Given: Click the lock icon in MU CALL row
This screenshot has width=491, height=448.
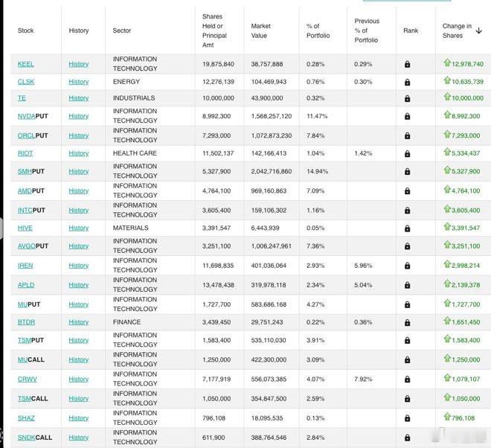Looking at the screenshot, I should (407, 359).
